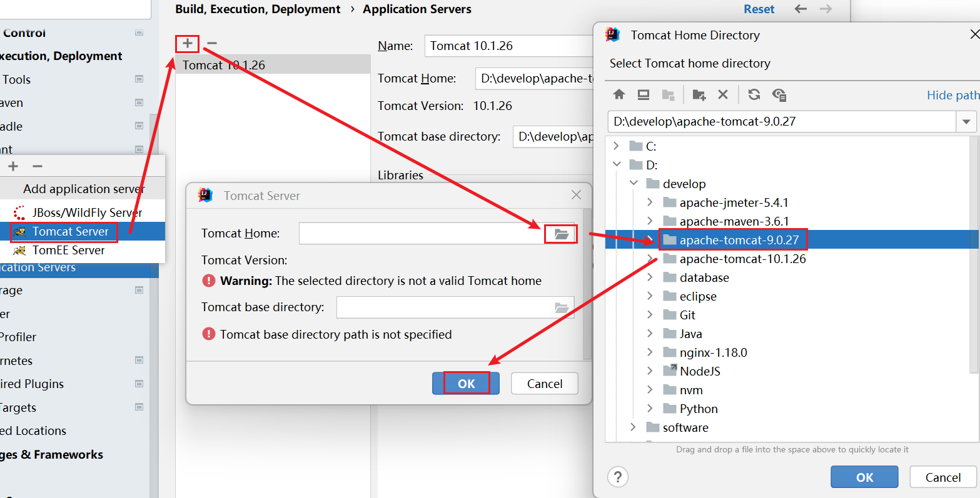Select the nvm folder
Viewport: 980px width, 498px height.
pos(691,390)
